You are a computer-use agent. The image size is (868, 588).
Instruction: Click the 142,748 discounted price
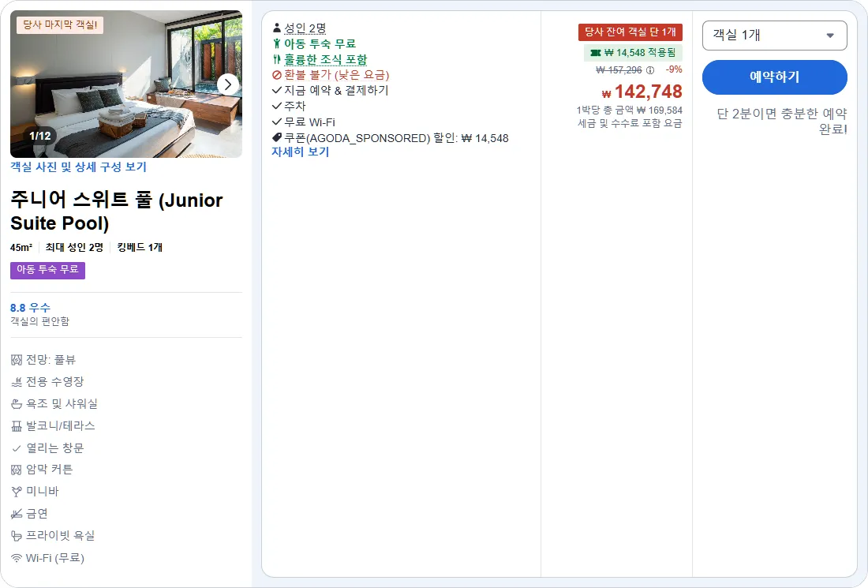642,92
